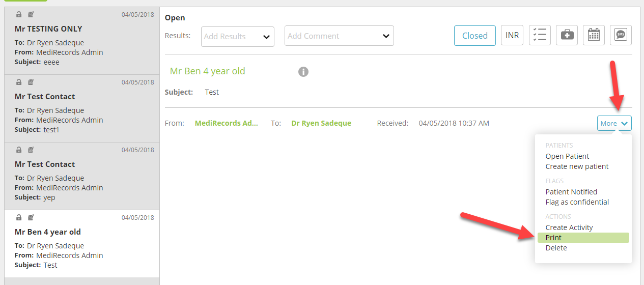This screenshot has width=644, height=285.
Task: Click note icon on Mr TESTING ONLY item
Action: coord(31,14)
